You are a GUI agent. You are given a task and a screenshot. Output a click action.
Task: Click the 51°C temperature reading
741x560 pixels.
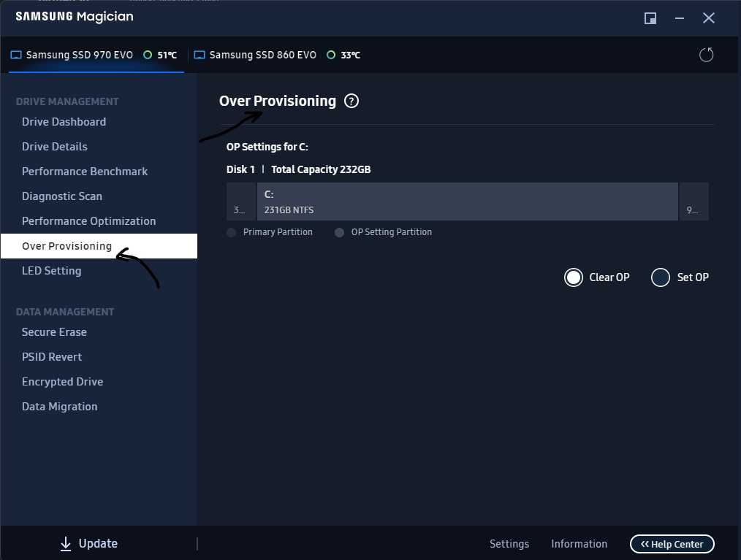coord(167,55)
